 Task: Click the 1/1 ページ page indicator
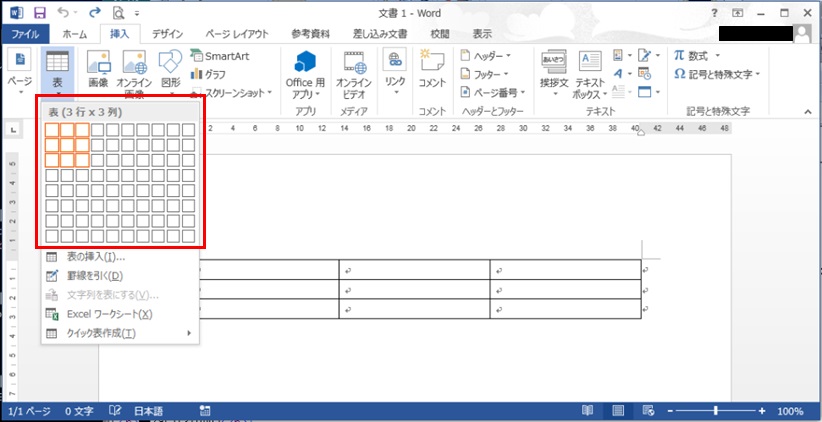point(29,412)
